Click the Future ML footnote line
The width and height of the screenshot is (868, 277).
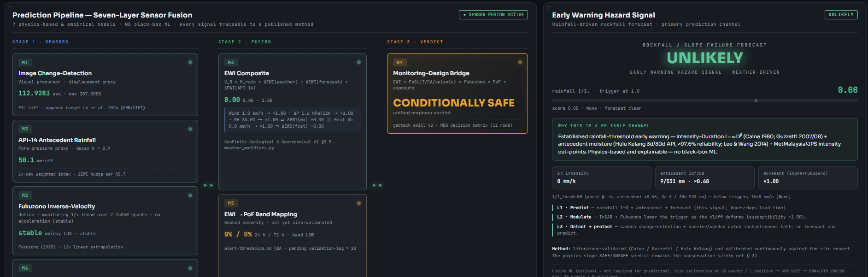point(699,271)
